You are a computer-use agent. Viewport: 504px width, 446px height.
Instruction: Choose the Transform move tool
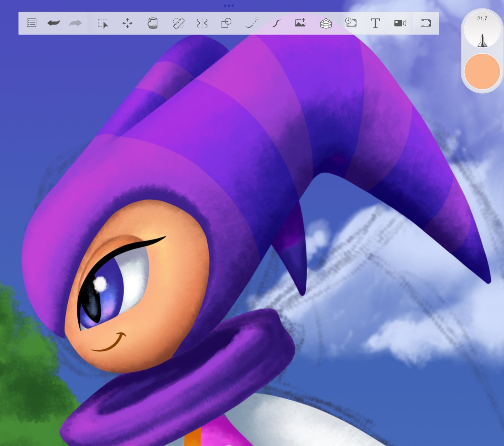(x=127, y=23)
